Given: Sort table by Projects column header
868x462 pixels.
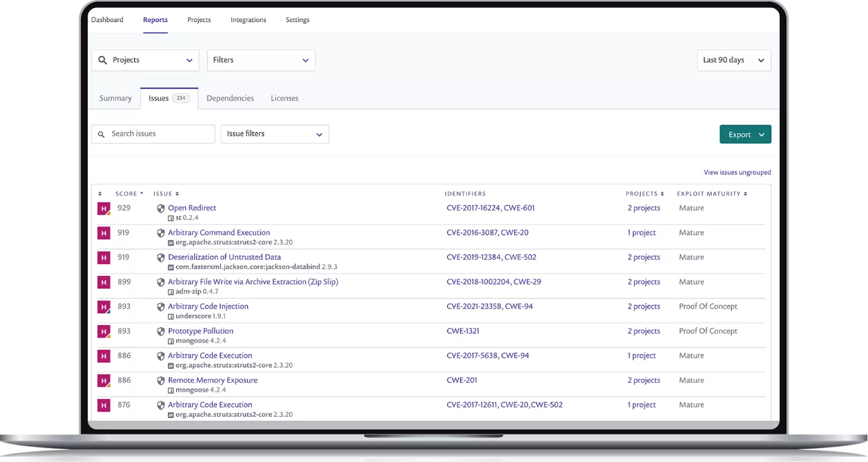Looking at the screenshot, I should [644, 194].
